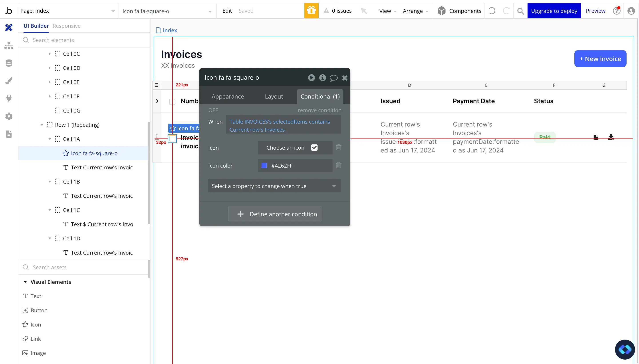Click the Undo arrow
Screen dimensions: 639x364
click(x=492, y=11)
